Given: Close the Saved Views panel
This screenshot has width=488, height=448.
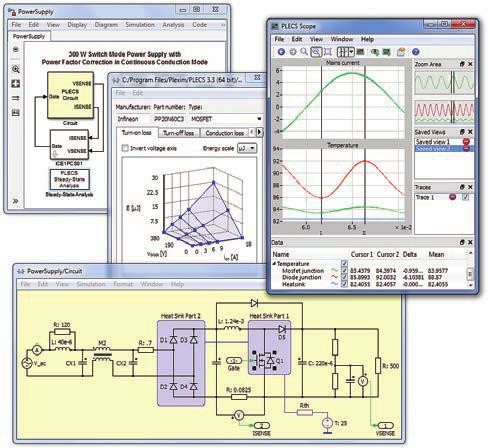Looking at the screenshot, I should click(x=470, y=132).
